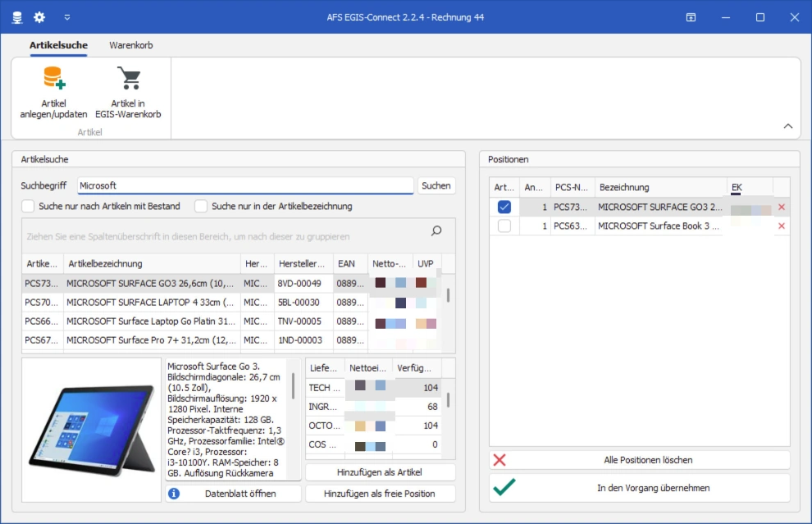The height and width of the screenshot is (524, 812).
Task: Sort by Artikelbezeichnung column header
Action: (152, 263)
